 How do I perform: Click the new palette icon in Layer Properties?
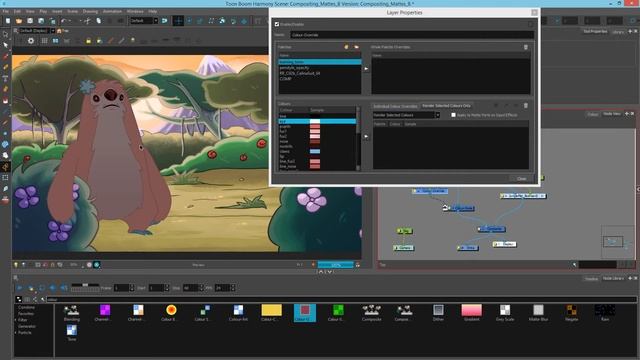(x=347, y=47)
